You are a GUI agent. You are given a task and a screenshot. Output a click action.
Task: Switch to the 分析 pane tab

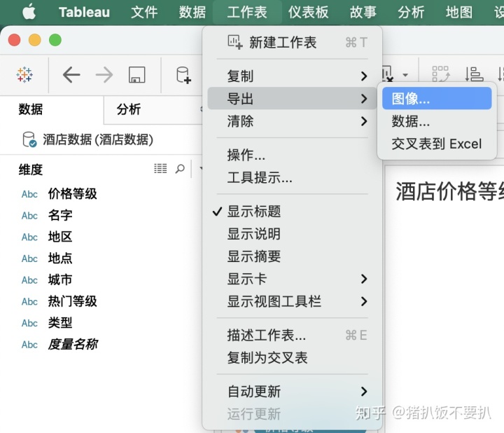pyautogui.click(x=129, y=109)
